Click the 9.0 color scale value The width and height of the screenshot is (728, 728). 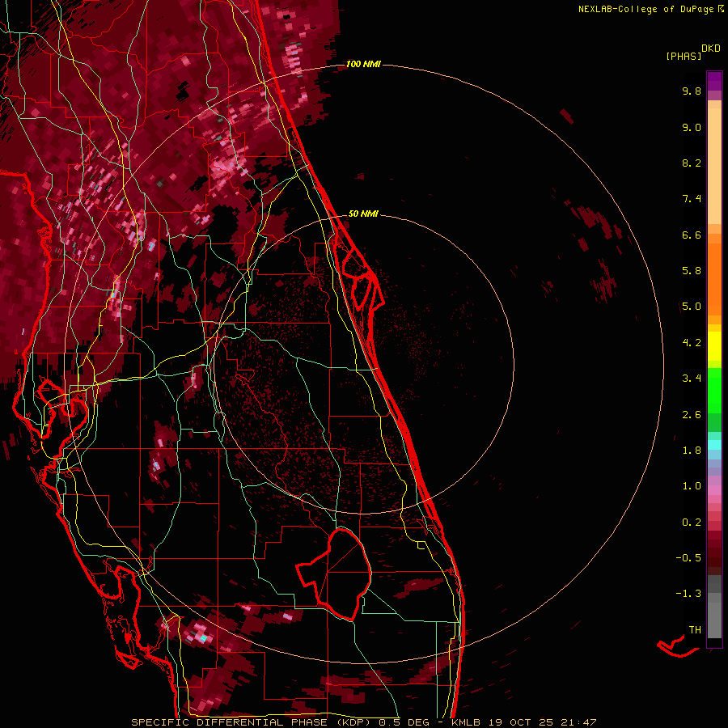(x=692, y=127)
